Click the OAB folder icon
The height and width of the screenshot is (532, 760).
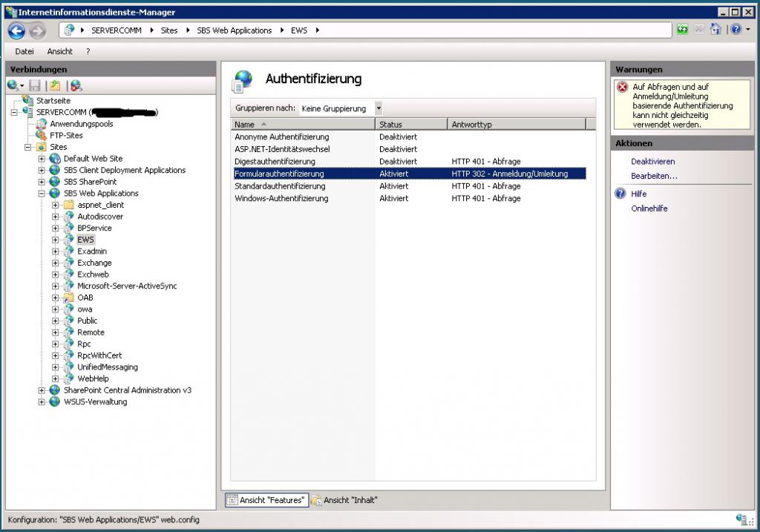pos(69,298)
